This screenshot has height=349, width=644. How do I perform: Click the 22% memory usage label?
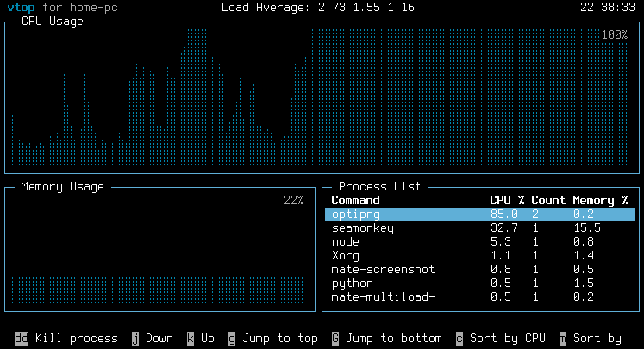tap(294, 201)
